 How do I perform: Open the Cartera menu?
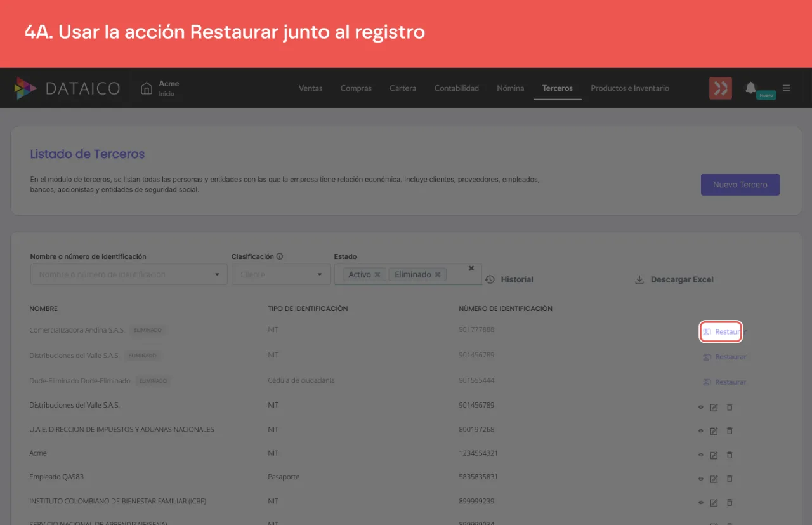(403, 88)
